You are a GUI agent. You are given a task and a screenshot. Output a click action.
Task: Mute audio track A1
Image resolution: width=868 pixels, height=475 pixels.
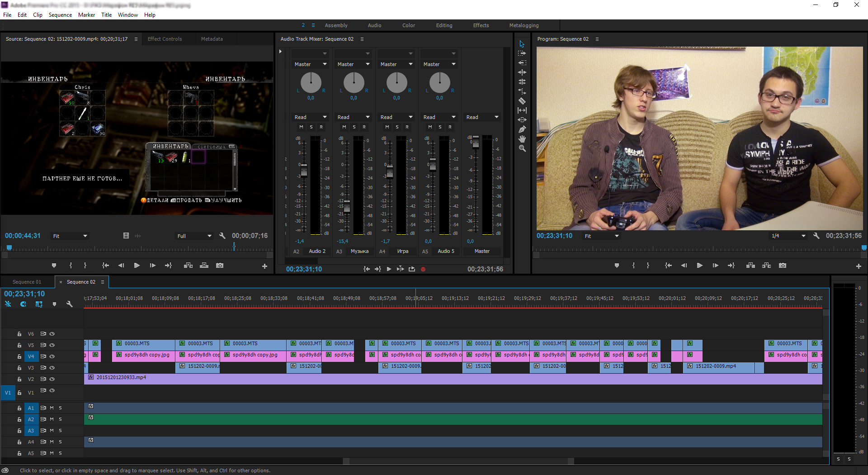click(52, 408)
